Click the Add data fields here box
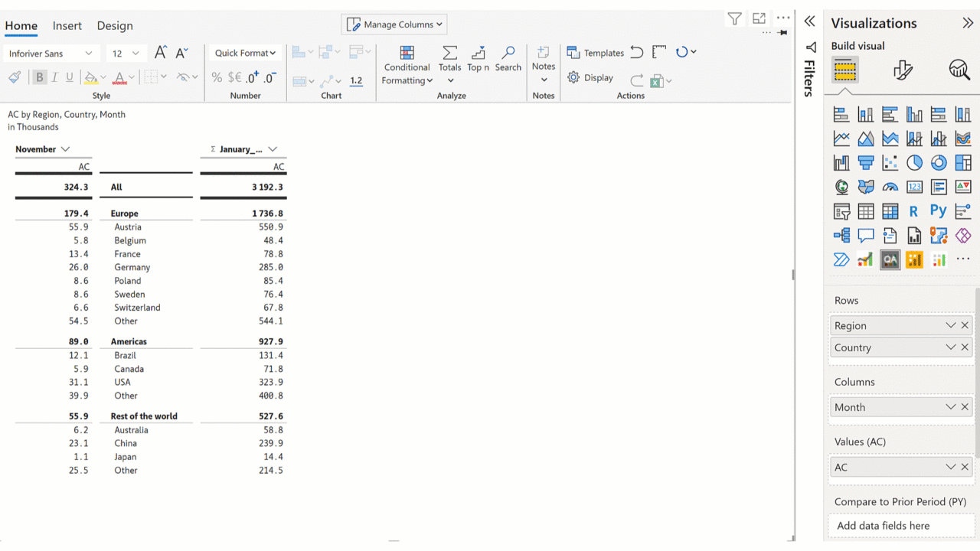Viewport: 980px width, 551px height. [900, 526]
